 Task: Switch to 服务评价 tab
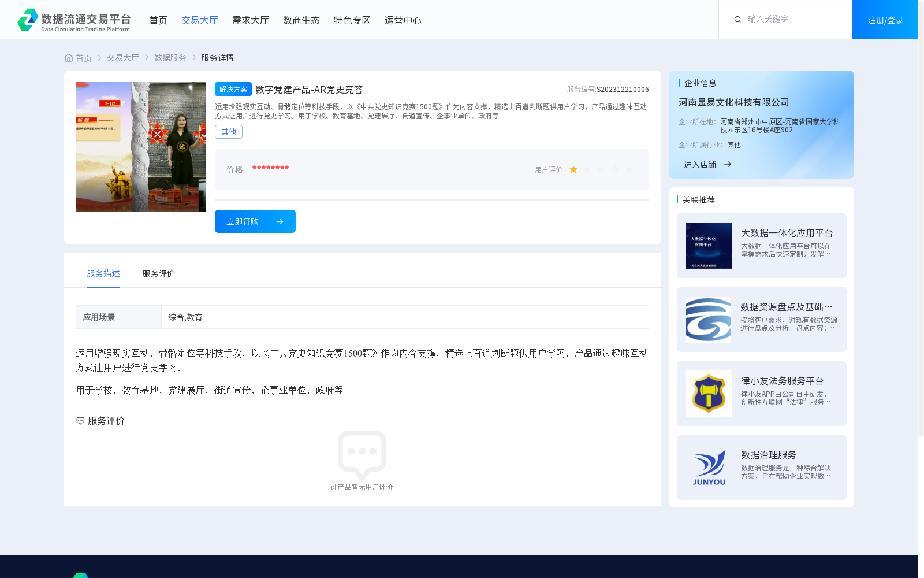159,273
